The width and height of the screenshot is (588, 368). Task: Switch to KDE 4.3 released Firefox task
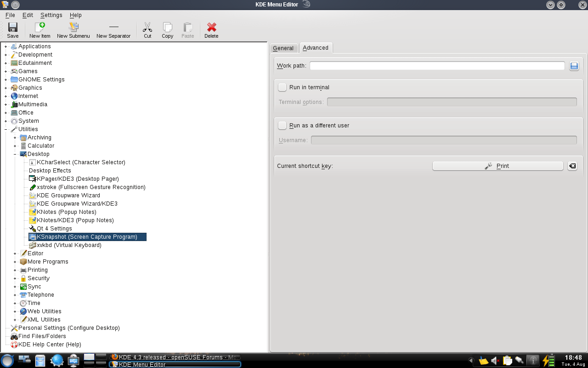coord(175,357)
